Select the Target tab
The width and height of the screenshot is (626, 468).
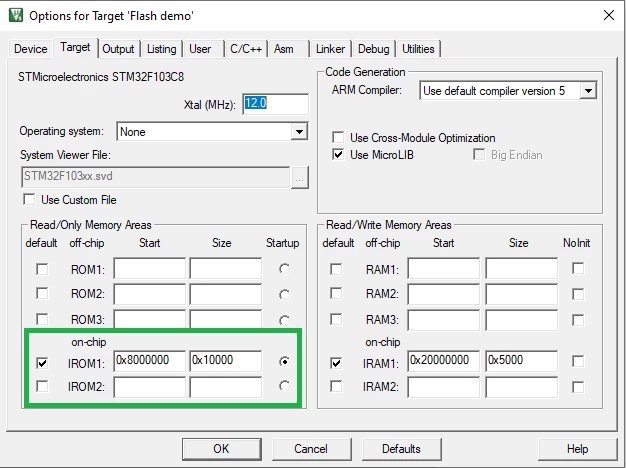(x=75, y=47)
